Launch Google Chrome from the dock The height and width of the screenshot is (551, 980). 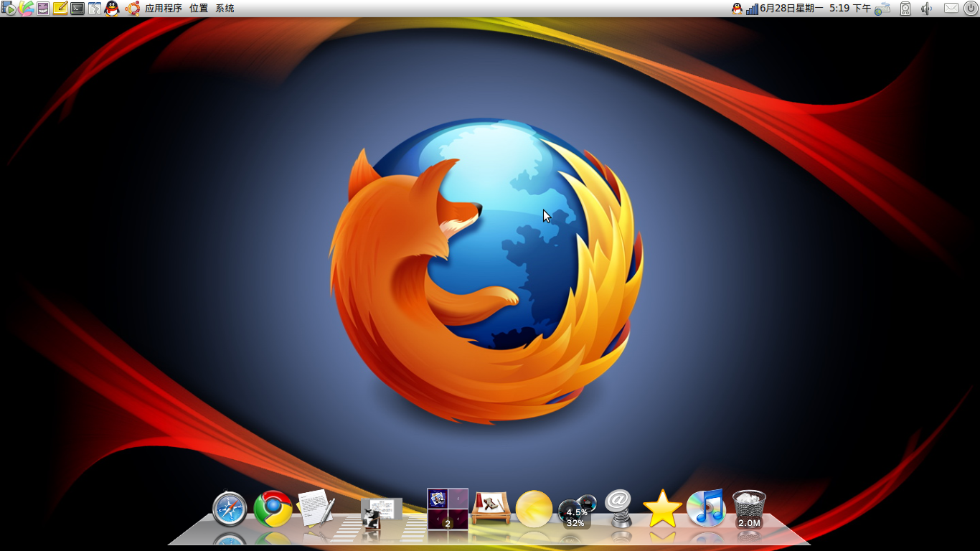click(273, 509)
